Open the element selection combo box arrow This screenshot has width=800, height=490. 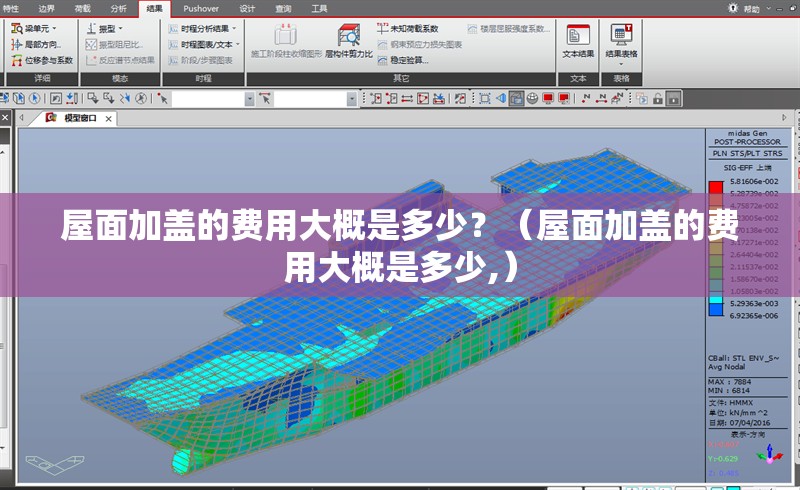coord(352,99)
